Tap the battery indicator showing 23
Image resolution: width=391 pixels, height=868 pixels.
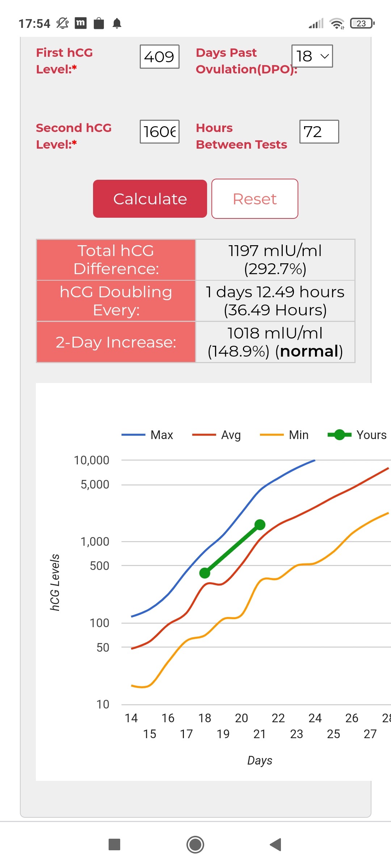pyautogui.click(x=362, y=24)
